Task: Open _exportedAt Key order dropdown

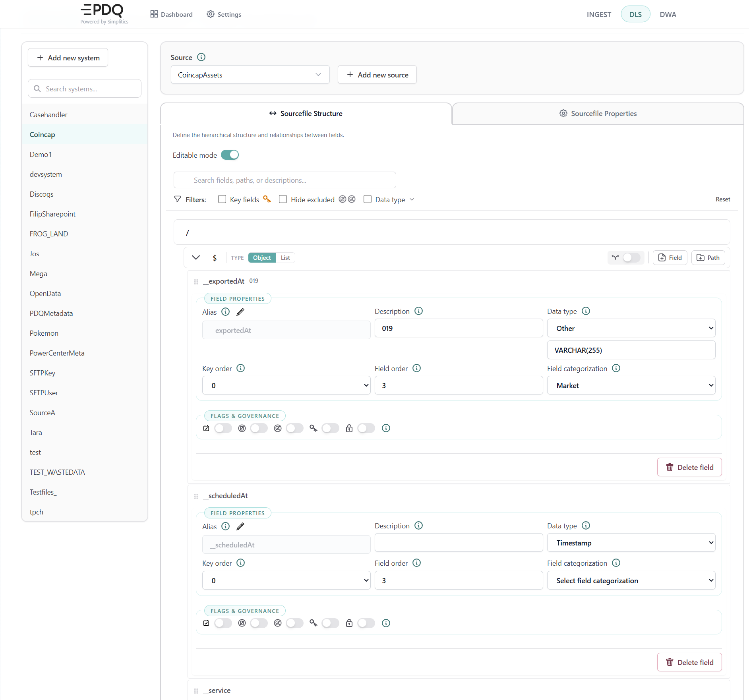Action: pos(286,385)
